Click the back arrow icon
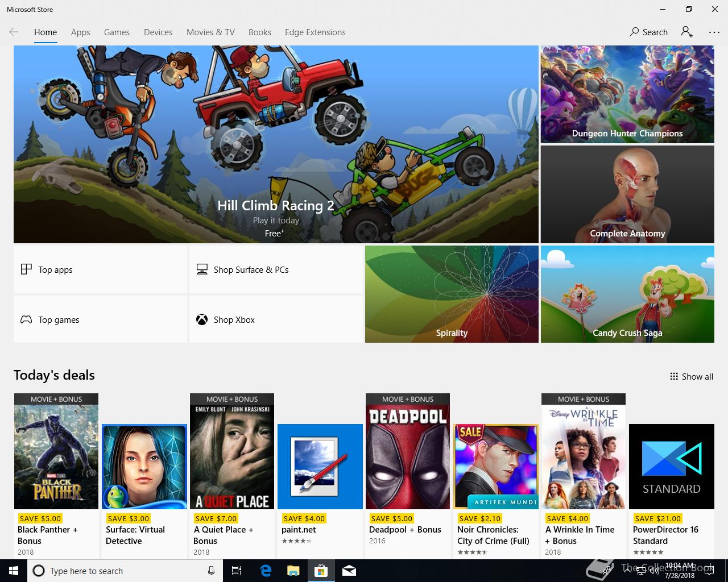 14,32
